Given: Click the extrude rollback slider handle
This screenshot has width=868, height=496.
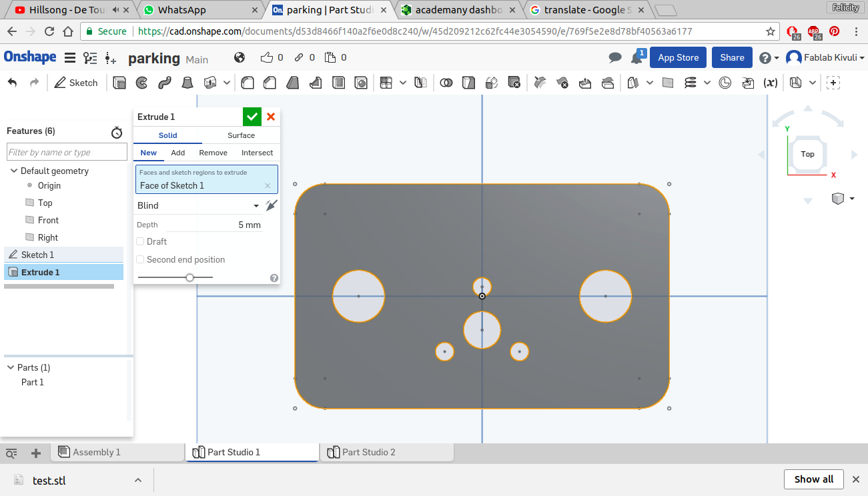Looking at the screenshot, I should pyautogui.click(x=189, y=277).
